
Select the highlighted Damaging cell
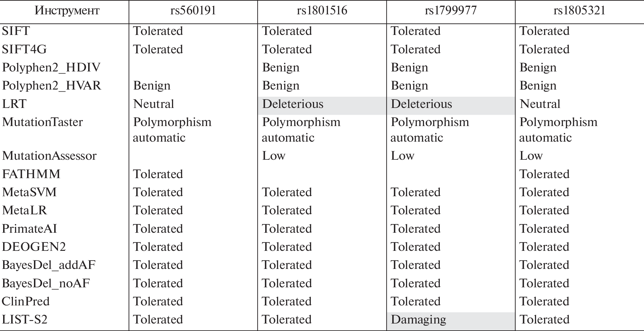tap(418, 319)
